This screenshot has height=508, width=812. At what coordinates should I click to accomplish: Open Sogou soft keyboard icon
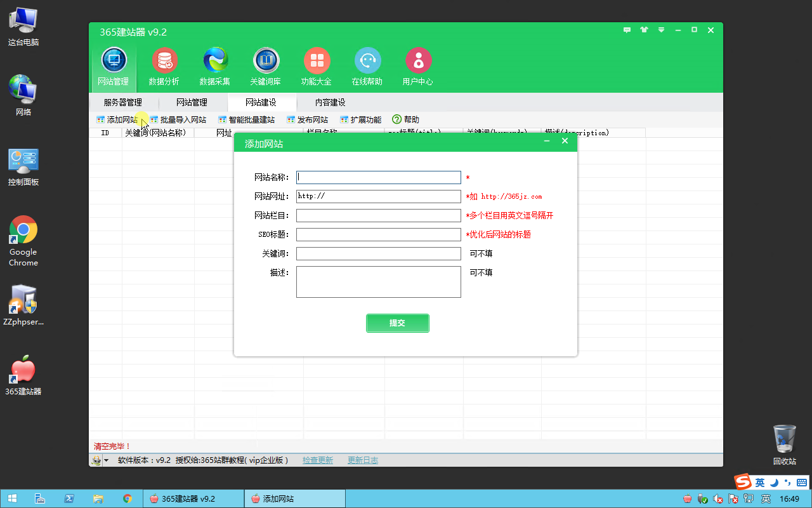tap(801, 483)
